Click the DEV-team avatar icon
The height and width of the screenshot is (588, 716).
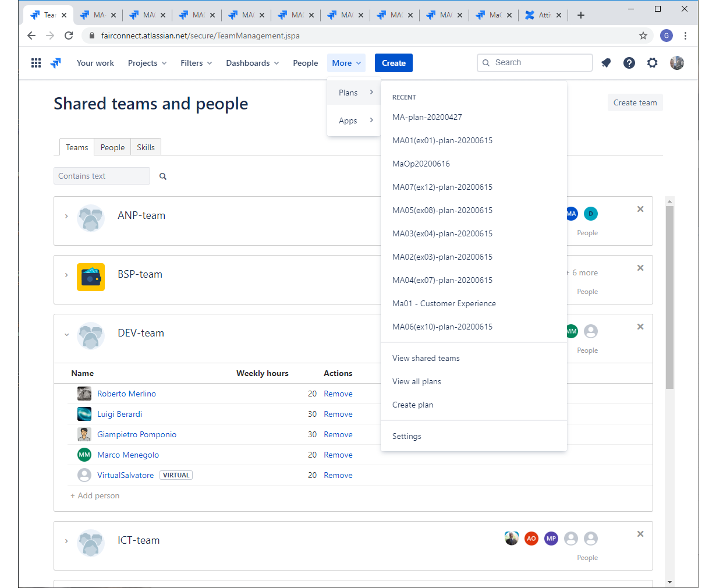91,336
